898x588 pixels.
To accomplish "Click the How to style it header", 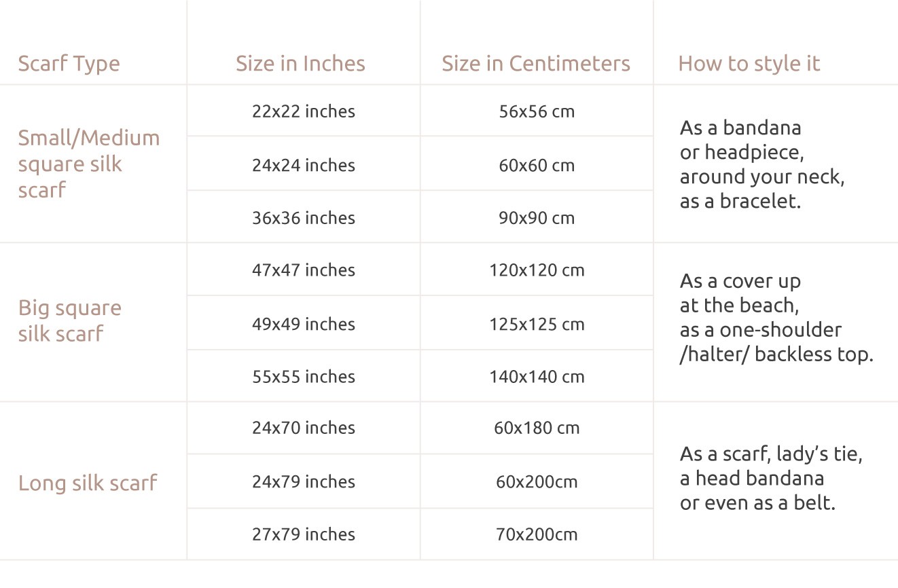I will pos(749,64).
